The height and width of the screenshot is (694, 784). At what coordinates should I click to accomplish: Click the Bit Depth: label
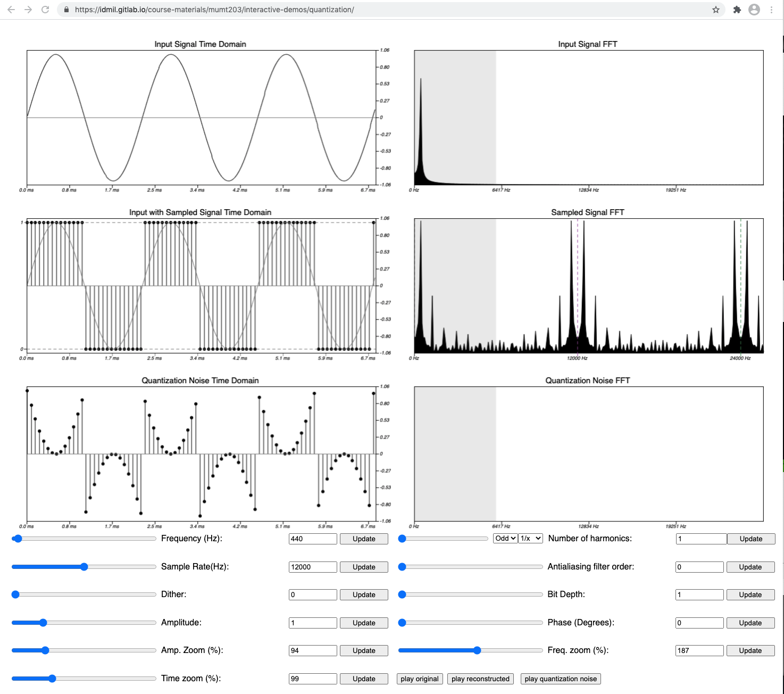coord(566,594)
